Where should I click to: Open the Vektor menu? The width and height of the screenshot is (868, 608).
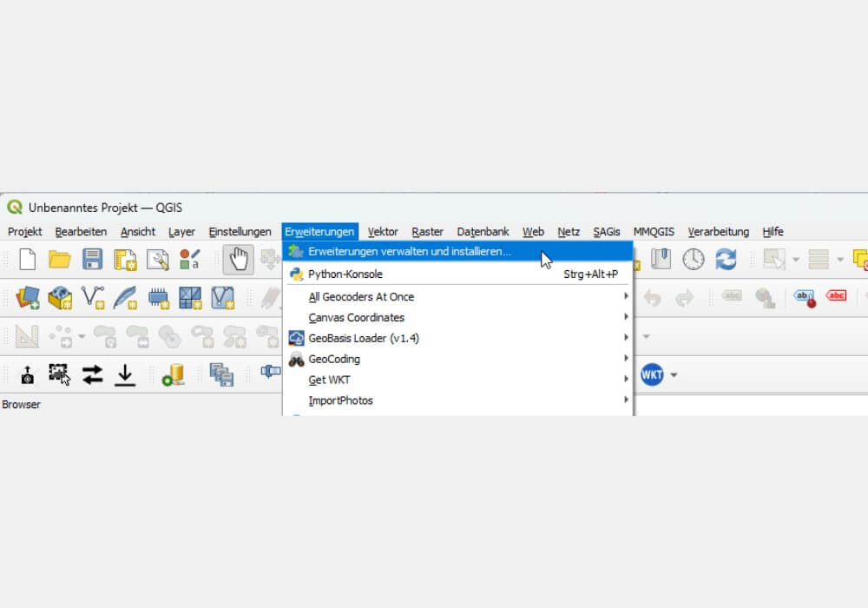coord(383,231)
